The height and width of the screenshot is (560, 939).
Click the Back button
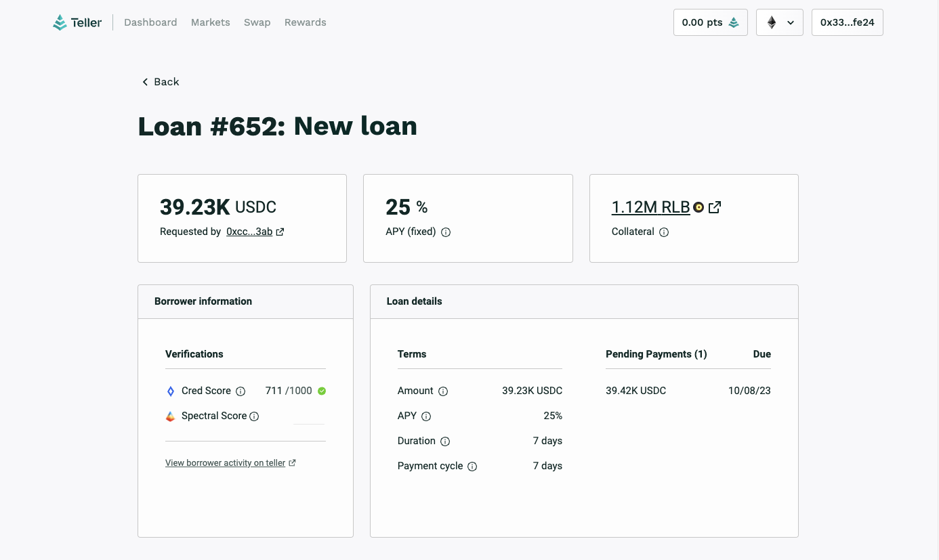(x=160, y=81)
